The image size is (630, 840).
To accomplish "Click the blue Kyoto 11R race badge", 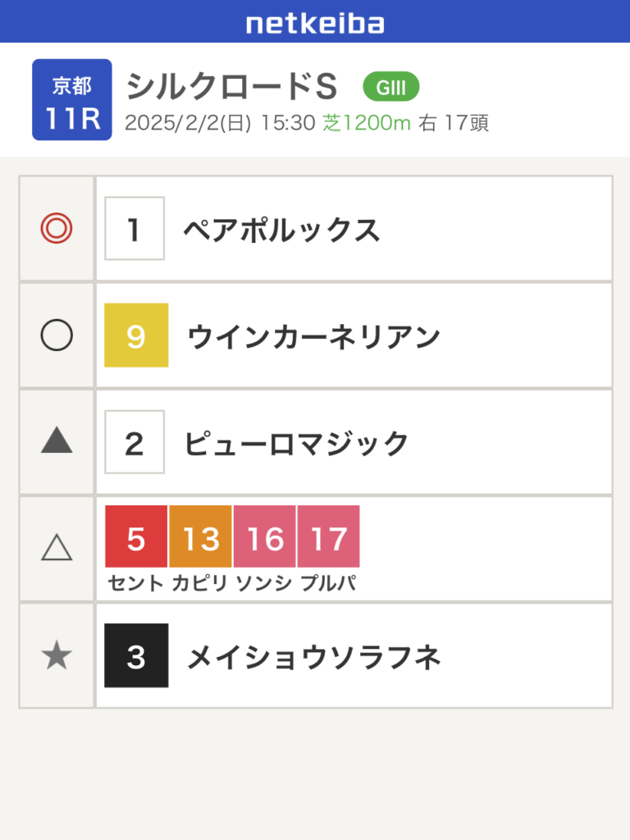I will [72, 100].
